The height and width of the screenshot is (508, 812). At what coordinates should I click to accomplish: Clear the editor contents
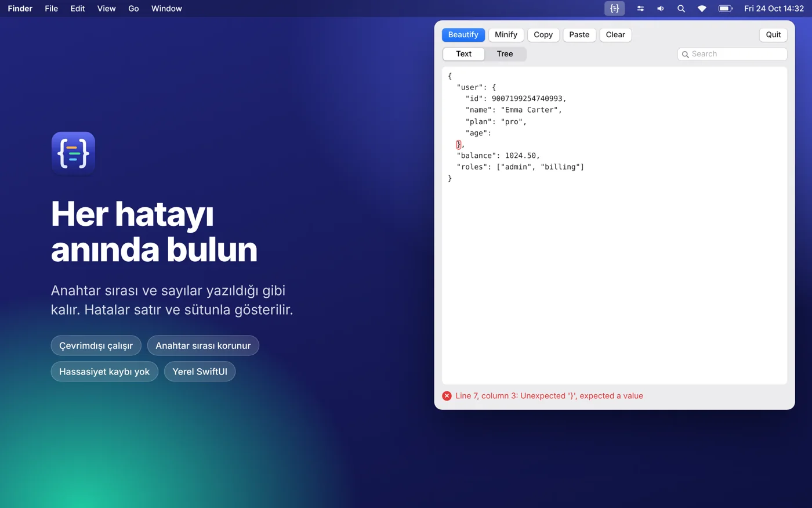click(x=615, y=35)
